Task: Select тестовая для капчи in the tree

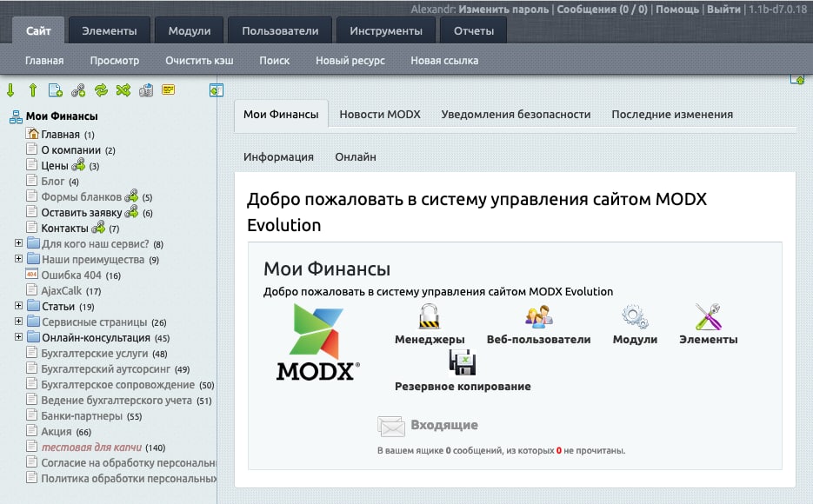Action: [x=91, y=447]
